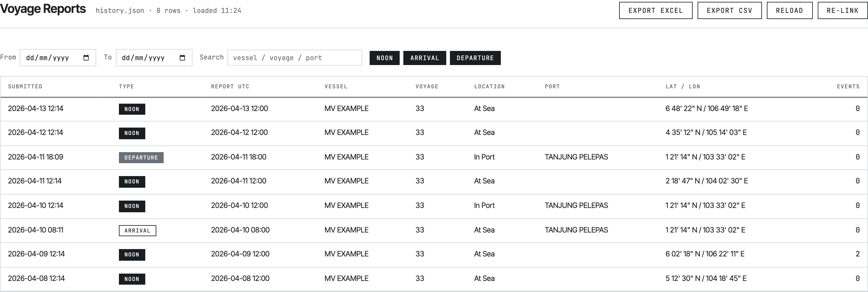Click the EVENTS column header
Viewport: 868px width, 292px height.
pyautogui.click(x=848, y=87)
